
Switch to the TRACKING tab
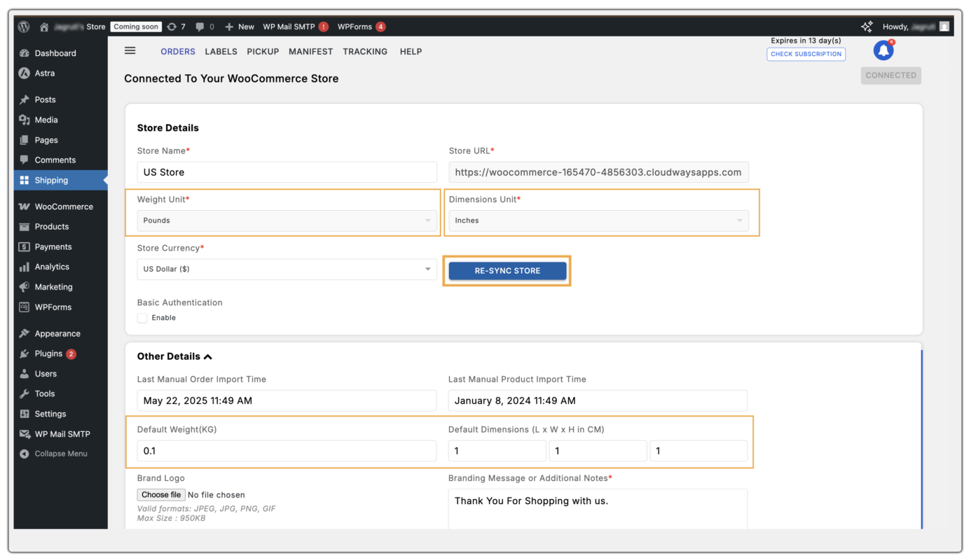tap(365, 51)
